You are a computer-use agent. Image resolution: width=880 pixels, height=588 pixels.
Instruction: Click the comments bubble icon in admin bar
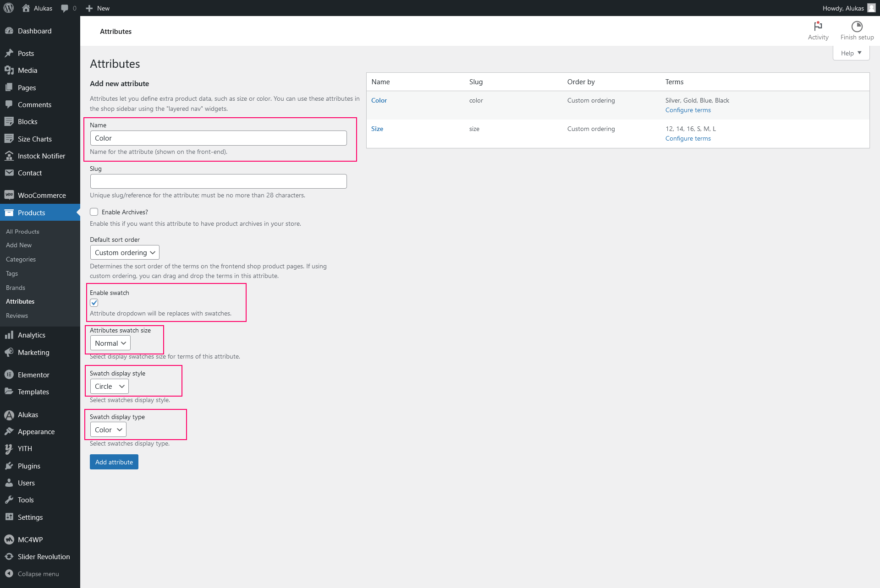tap(65, 8)
